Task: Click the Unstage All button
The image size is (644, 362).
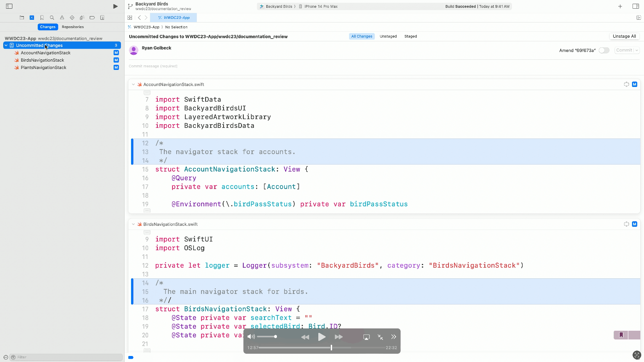Action: point(624,36)
